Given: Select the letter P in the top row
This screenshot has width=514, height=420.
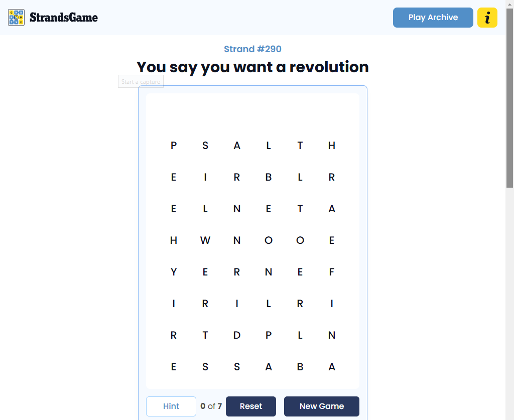Looking at the screenshot, I should click(174, 146).
